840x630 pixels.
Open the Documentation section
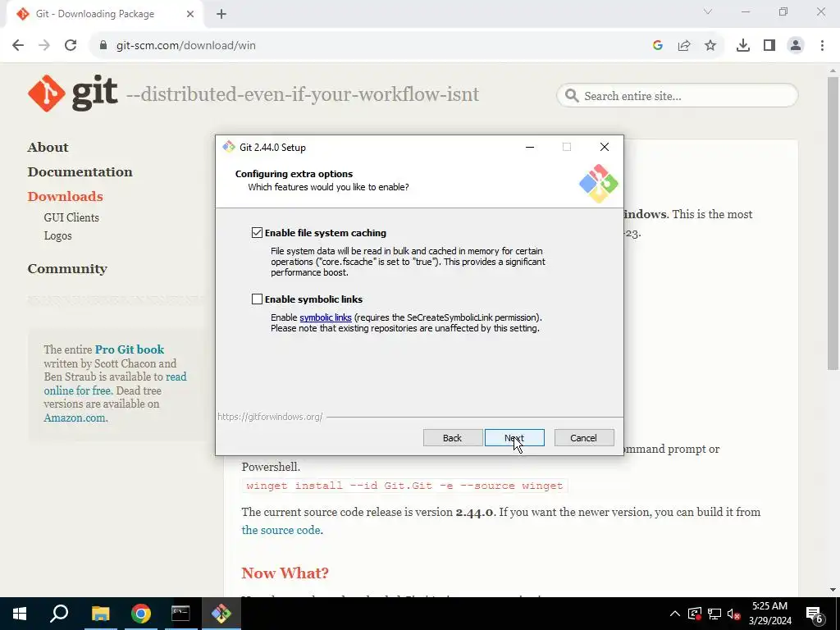click(x=80, y=172)
